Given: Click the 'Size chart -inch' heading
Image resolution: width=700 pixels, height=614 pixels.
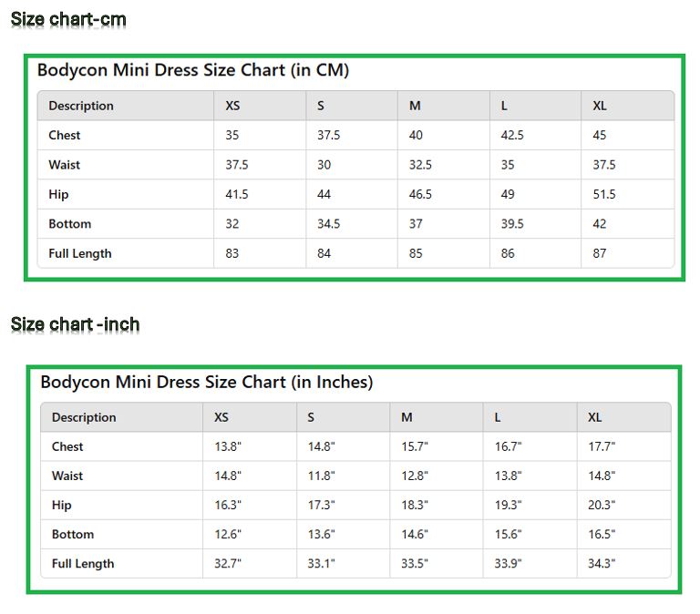Looking at the screenshot, I should pos(75,324).
